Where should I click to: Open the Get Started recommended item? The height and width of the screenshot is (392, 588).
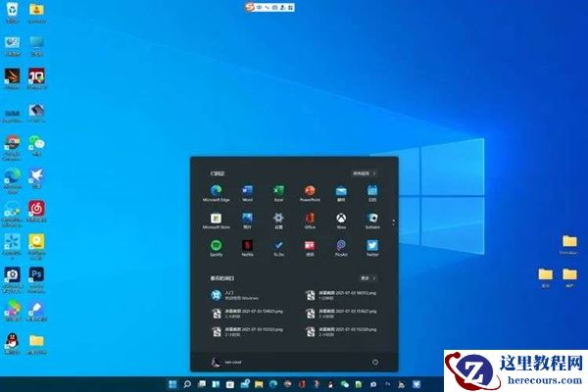coord(234,295)
